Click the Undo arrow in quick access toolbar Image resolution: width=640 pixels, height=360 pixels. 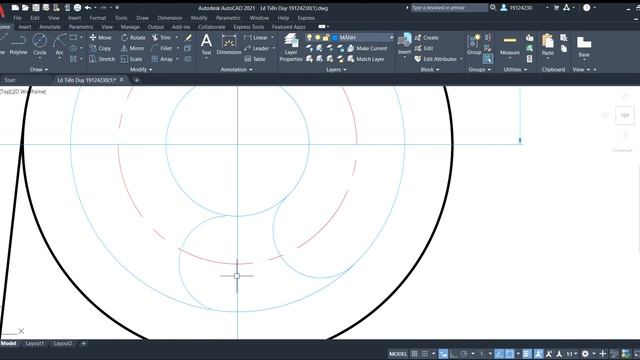pyautogui.click(x=88, y=7)
